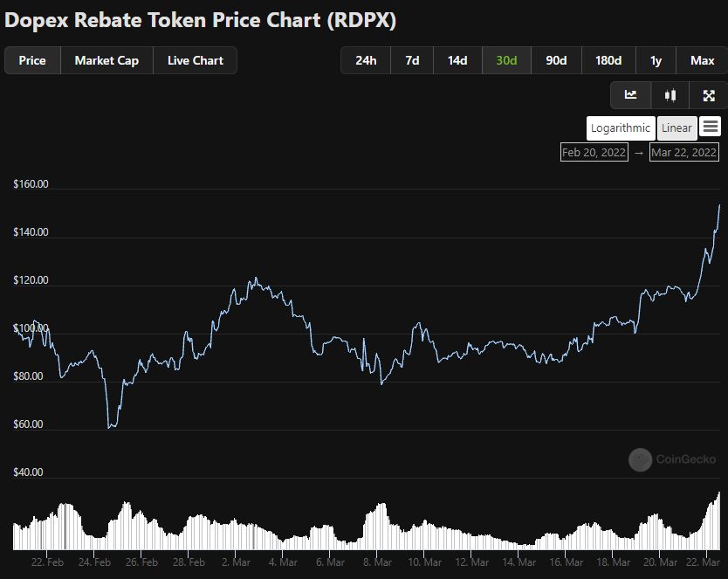Enable Linear scale
The height and width of the screenshot is (579, 728).
pyautogui.click(x=676, y=128)
